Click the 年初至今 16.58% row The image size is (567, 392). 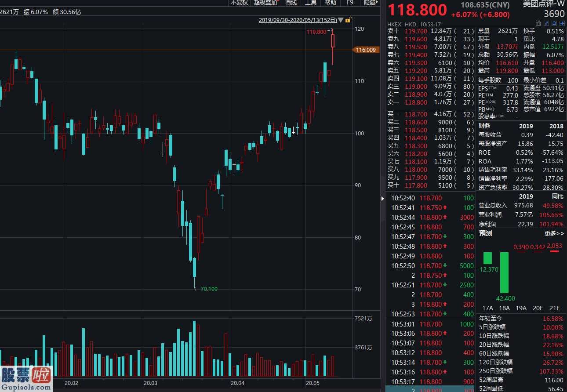tap(521, 318)
